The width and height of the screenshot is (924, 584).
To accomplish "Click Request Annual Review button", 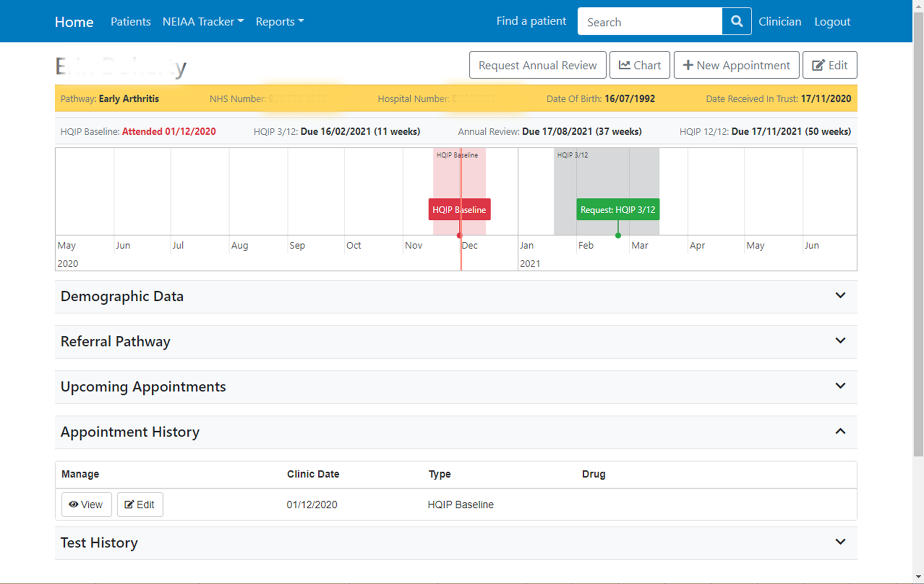I will click(538, 65).
